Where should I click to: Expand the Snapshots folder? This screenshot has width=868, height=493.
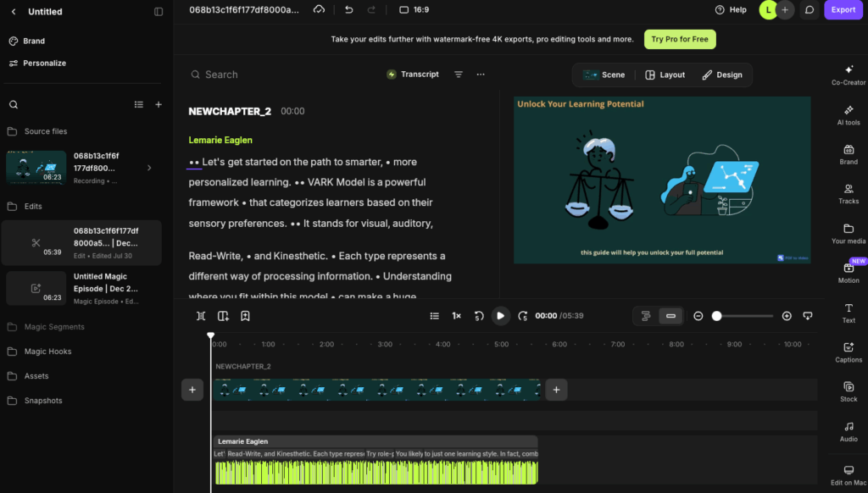[34, 401]
